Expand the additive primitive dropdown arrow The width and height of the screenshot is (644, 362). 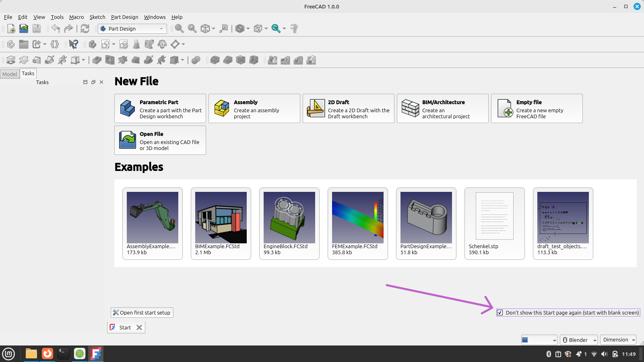pyautogui.click(x=83, y=60)
